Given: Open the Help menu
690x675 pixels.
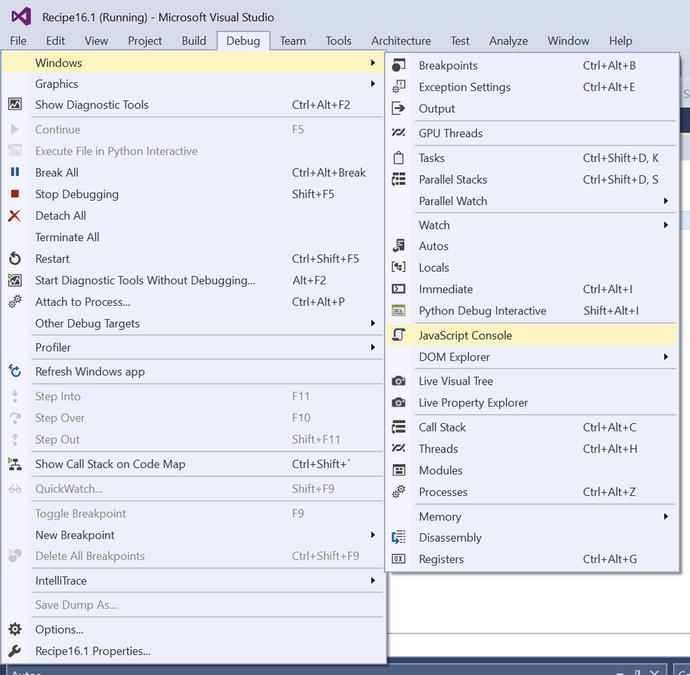Looking at the screenshot, I should click(620, 41).
